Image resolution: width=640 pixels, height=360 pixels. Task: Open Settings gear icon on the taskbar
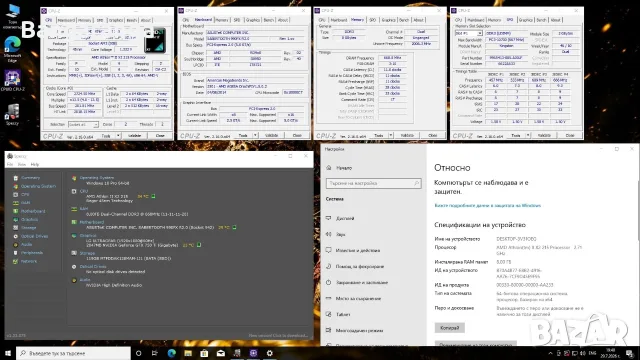[x=269, y=353]
